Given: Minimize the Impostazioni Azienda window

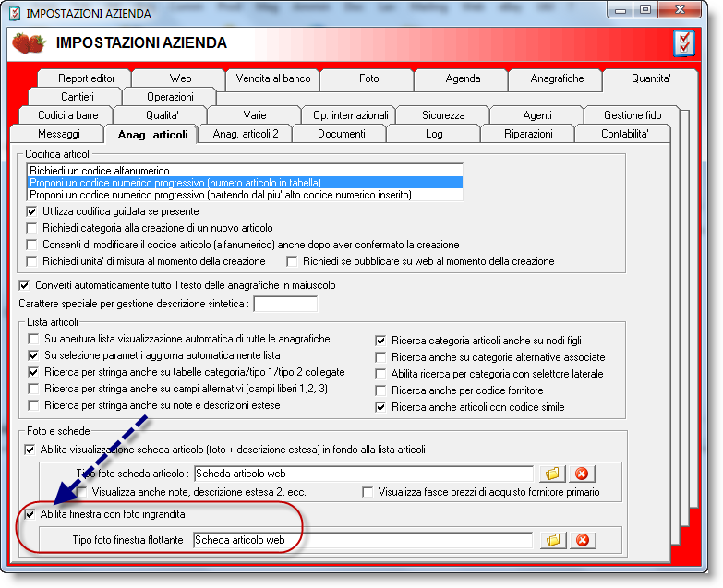Looking at the screenshot, I should [621, 10].
